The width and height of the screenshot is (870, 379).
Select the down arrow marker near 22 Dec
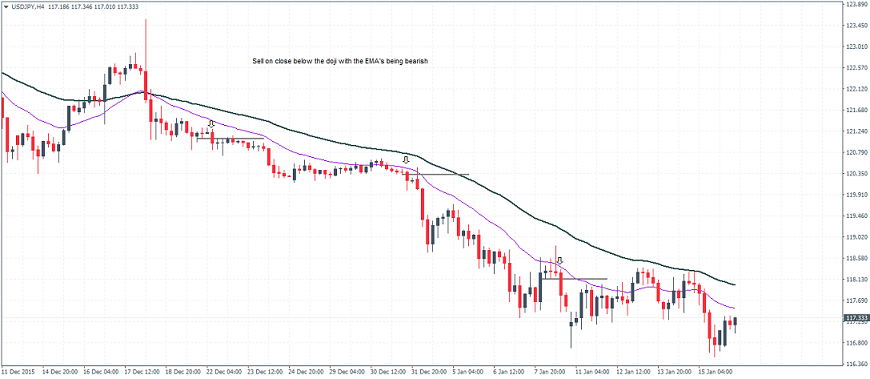pyautogui.click(x=211, y=124)
